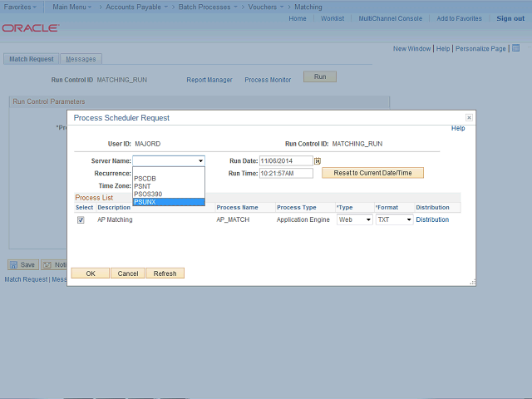Click the Application Engine process type cell
The width and height of the screenshot is (532, 399).
tap(303, 219)
